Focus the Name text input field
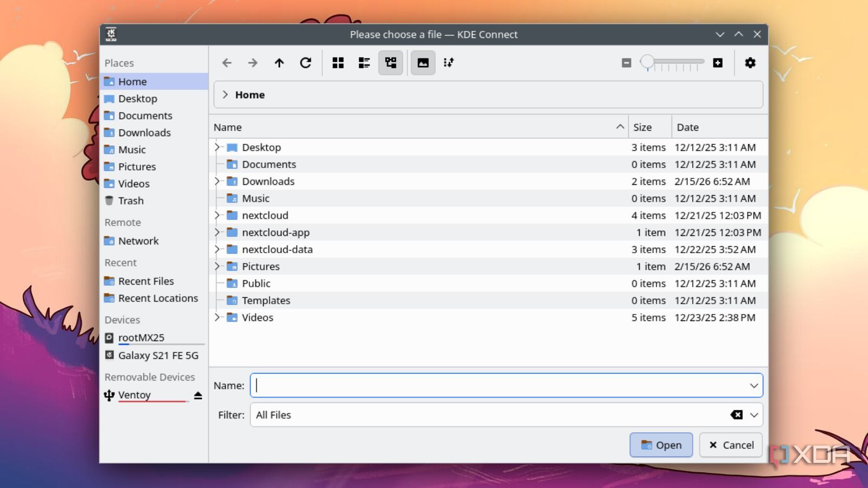The width and height of the screenshot is (868, 488). tap(507, 386)
